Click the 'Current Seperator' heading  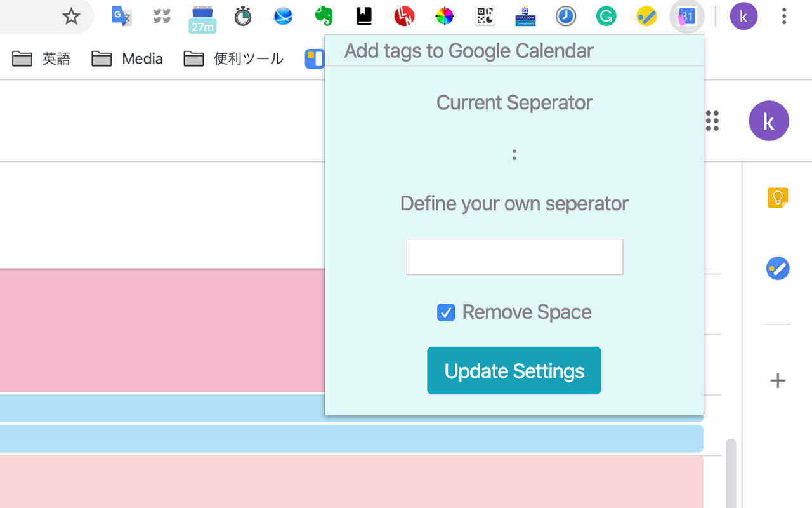point(514,103)
